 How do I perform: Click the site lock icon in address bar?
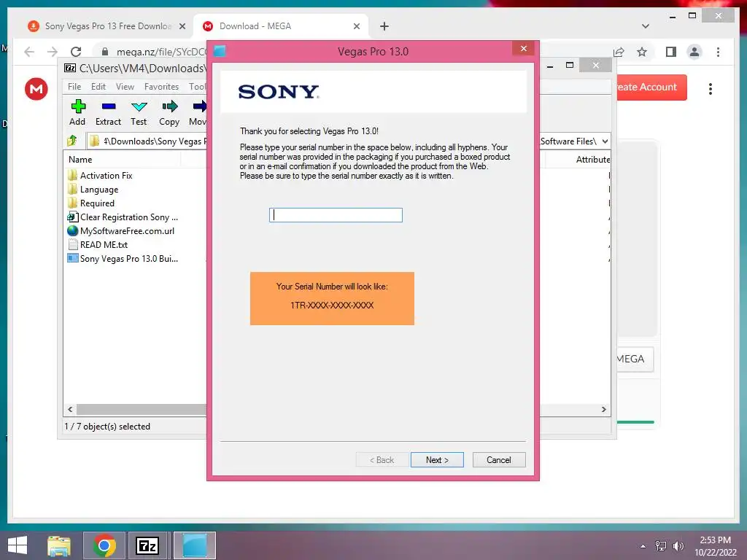[x=105, y=52]
